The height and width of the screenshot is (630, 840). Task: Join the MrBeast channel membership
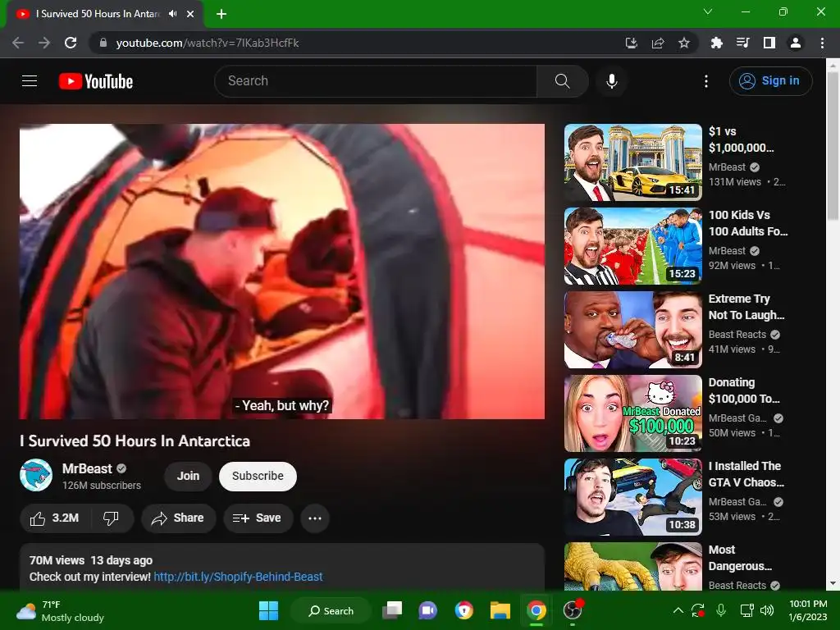pyautogui.click(x=188, y=477)
